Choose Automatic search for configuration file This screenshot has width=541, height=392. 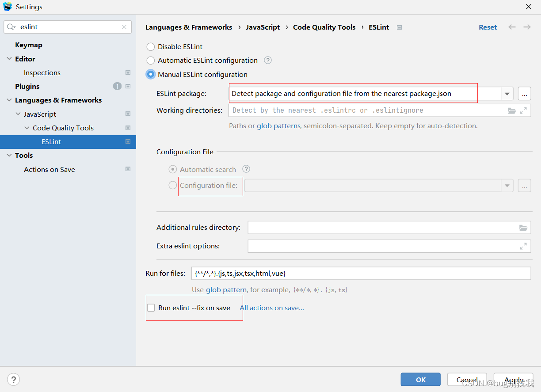pos(173,169)
